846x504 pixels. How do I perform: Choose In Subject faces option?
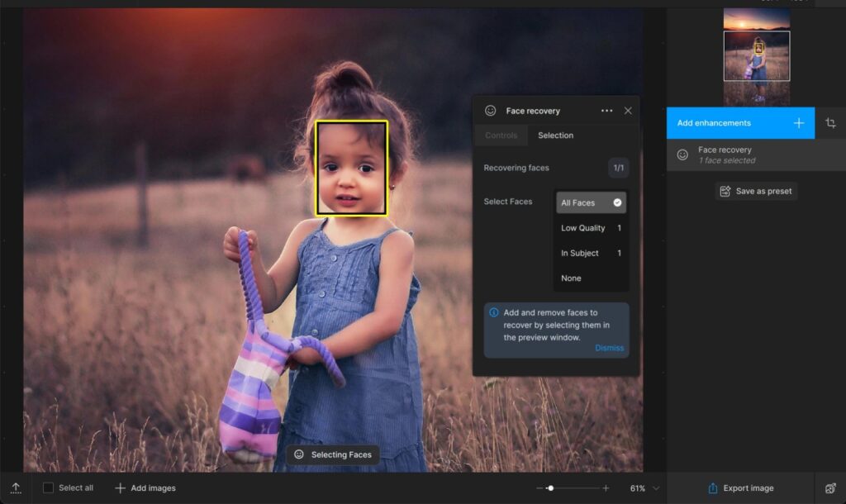[x=592, y=253]
